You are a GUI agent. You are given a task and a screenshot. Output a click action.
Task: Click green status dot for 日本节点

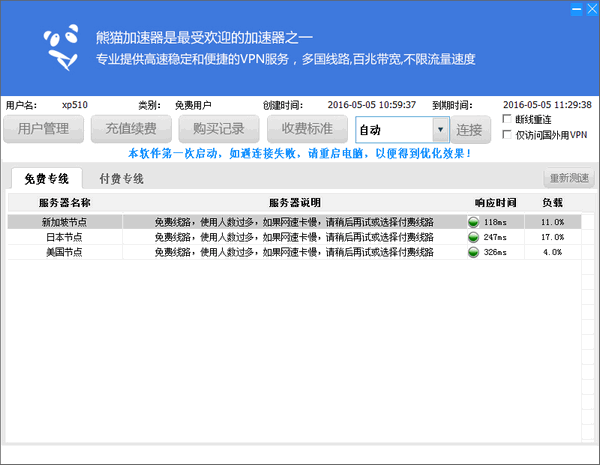click(x=473, y=237)
